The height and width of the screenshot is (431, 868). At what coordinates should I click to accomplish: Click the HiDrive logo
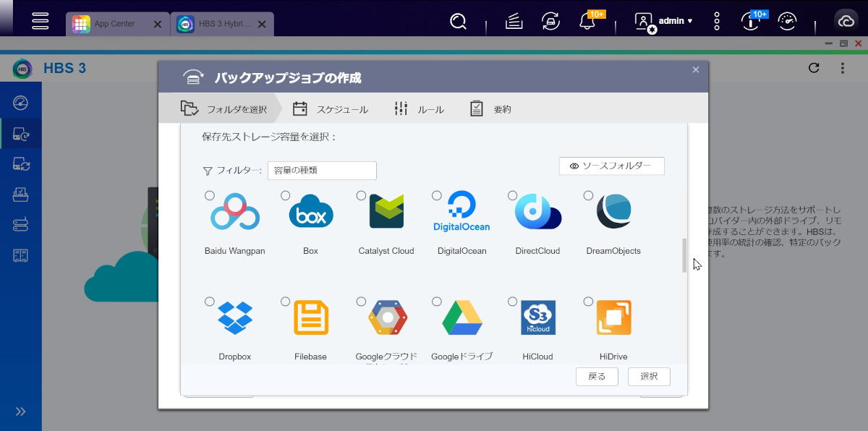pos(614,317)
